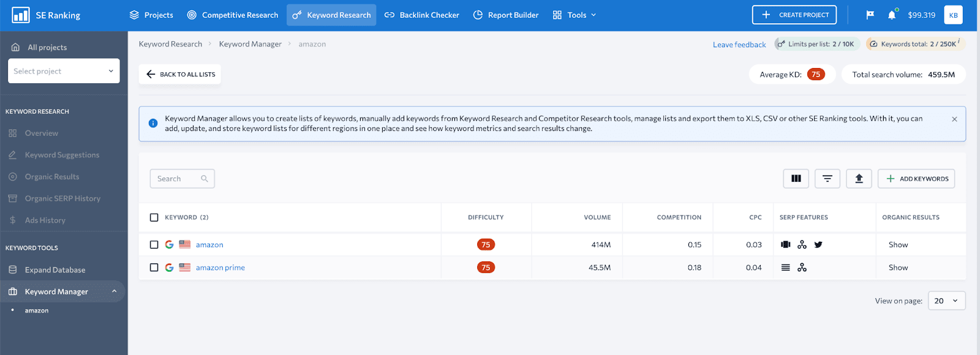Viewport: 980px width, 355px height.
Task: Tick the select-all KEYWORD checkbox
Action: 154,217
